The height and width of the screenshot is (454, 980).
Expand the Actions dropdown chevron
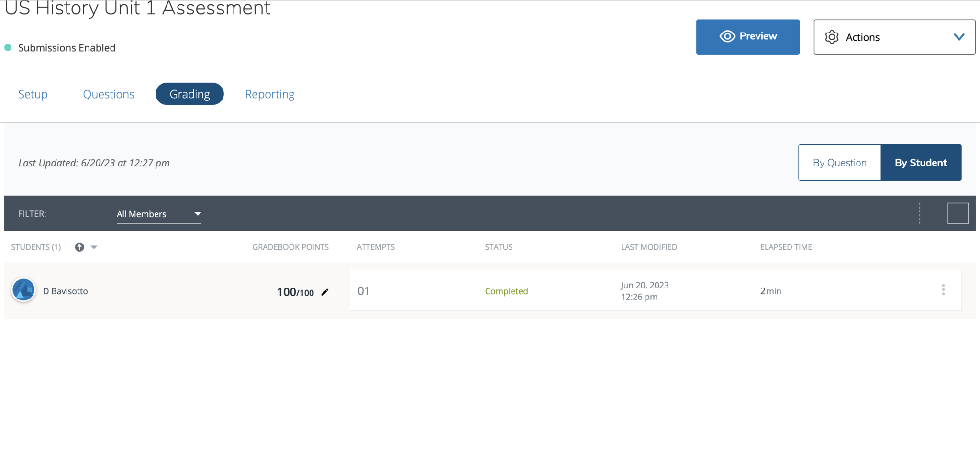[959, 37]
